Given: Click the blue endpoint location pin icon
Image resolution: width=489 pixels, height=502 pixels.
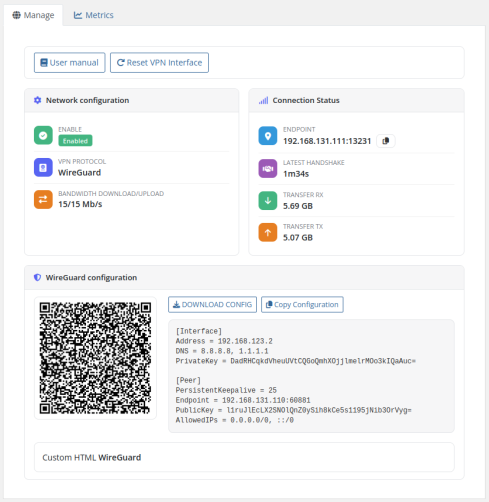Looking at the screenshot, I should (x=268, y=136).
